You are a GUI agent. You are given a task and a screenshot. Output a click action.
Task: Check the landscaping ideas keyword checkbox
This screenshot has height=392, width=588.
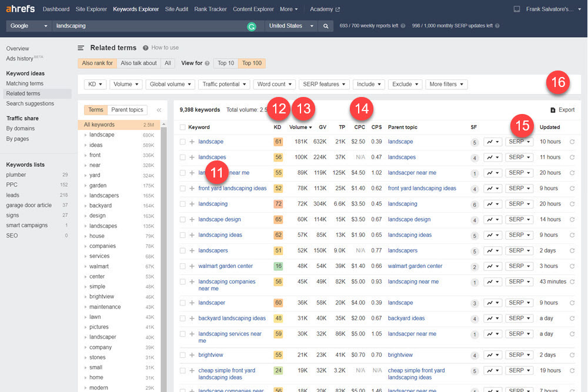pos(183,235)
